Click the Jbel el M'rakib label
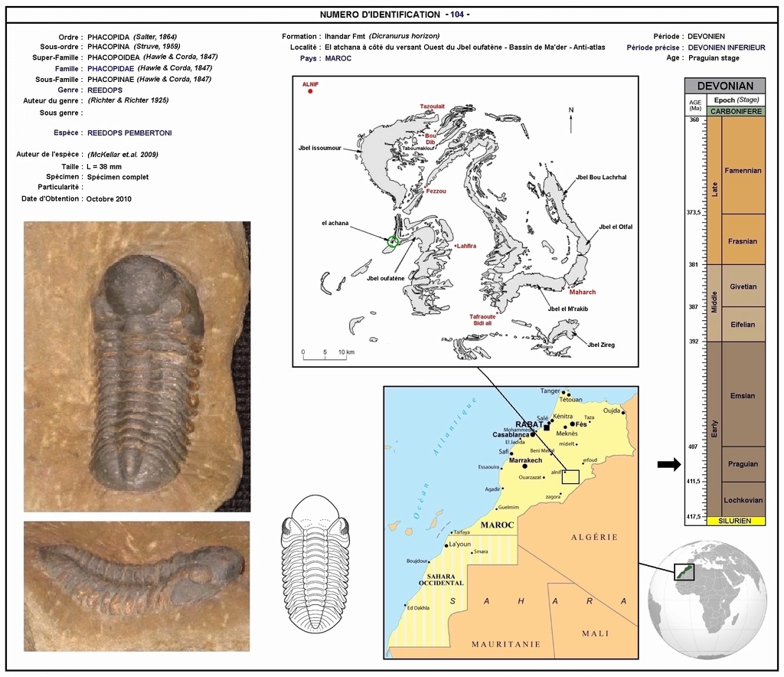This screenshot has height=677, width=784. (568, 309)
